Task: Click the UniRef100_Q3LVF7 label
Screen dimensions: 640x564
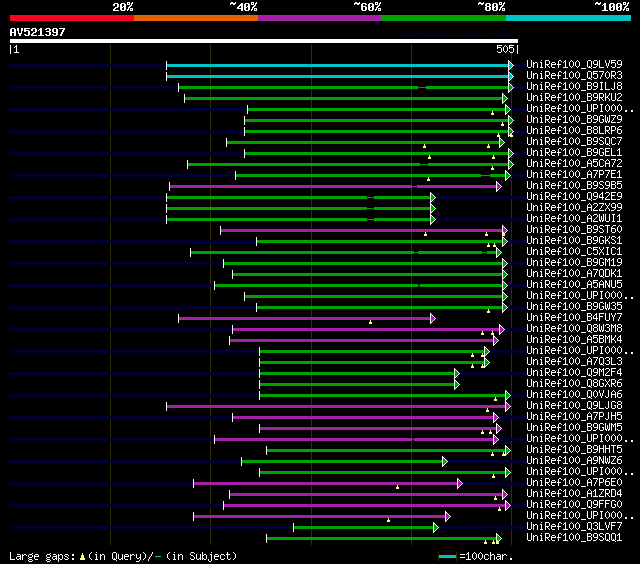Action: coord(574,527)
